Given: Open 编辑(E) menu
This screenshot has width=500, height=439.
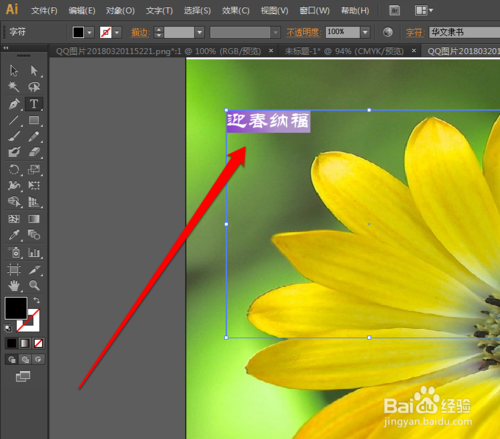Looking at the screenshot, I should tap(82, 11).
